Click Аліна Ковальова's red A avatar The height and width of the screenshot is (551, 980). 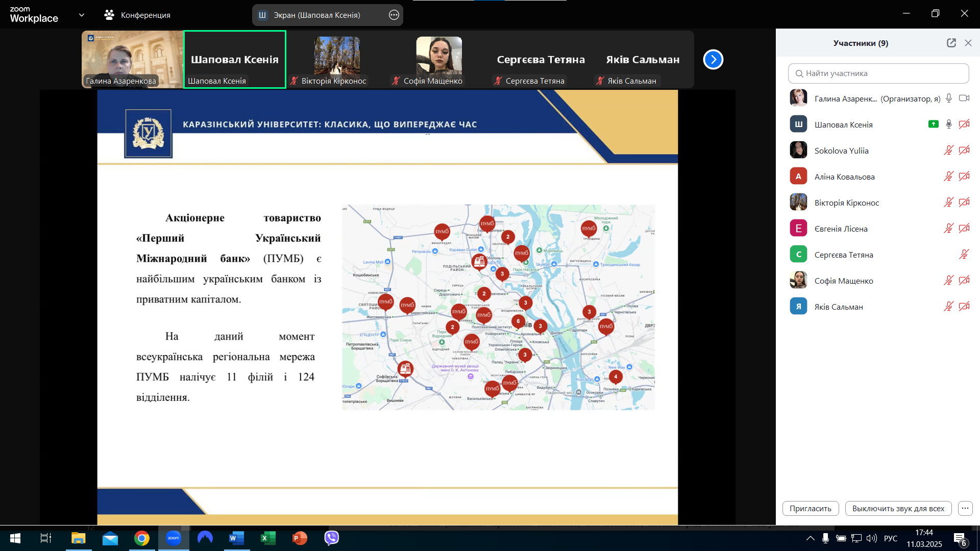(798, 177)
